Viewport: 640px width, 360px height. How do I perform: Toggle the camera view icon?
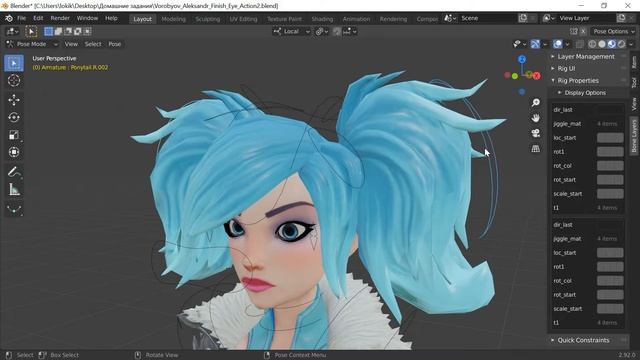coord(536,133)
